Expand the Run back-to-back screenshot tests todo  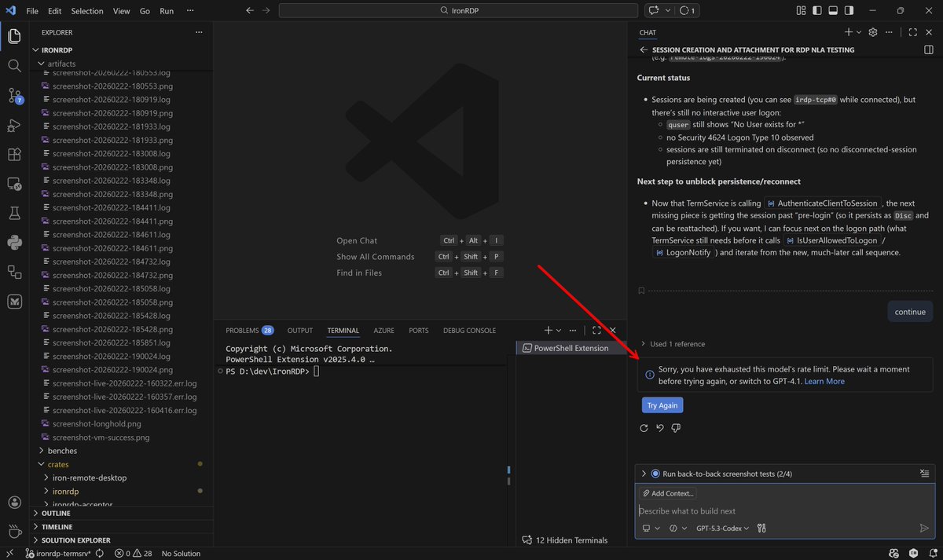point(644,474)
